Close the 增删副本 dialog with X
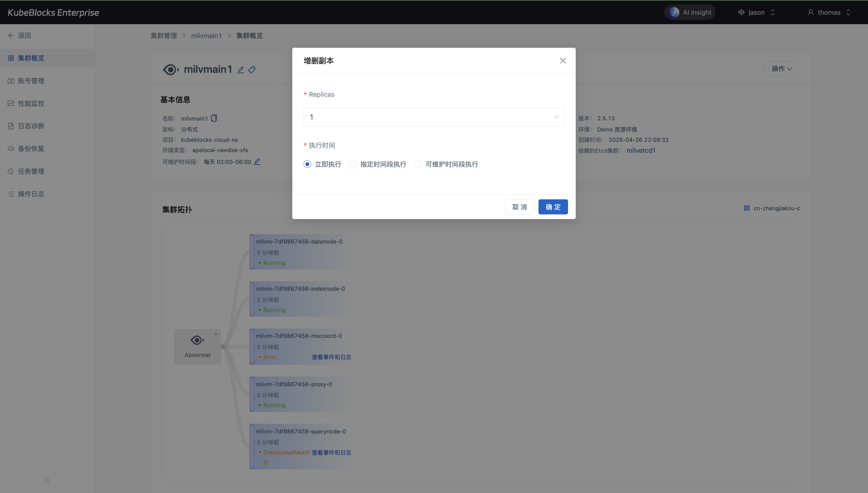This screenshot has width=868, height=493. 563,61
